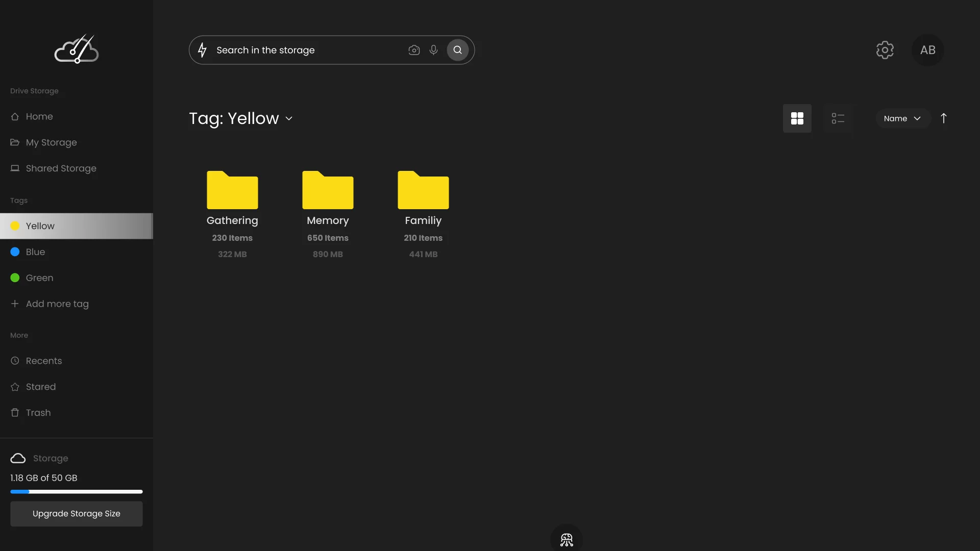The width and height of the screenshot is (980, 551).
Task: Click the 890 MB label
Action: (x=328, y=254)
